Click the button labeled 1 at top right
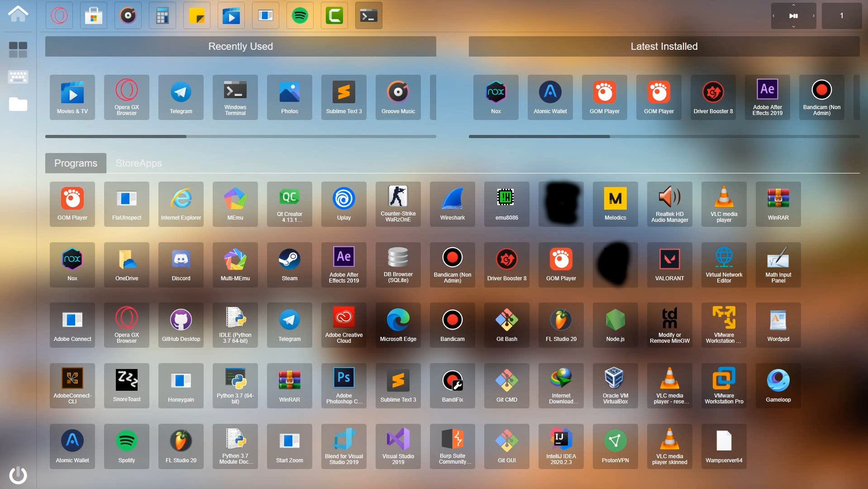 pyautogui.click(x=841, y=16)
